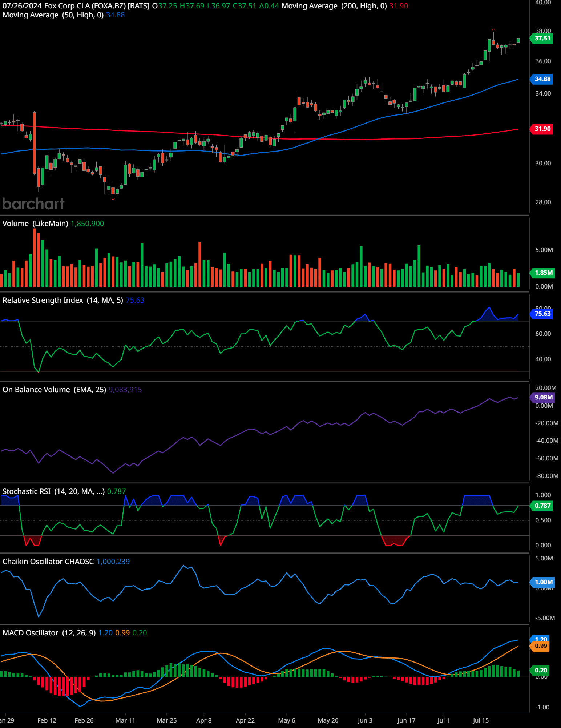The width and height of the screenshot is (561, 728).
Task: Click the Feb 26 date label
Action: [x=84, y=720]
